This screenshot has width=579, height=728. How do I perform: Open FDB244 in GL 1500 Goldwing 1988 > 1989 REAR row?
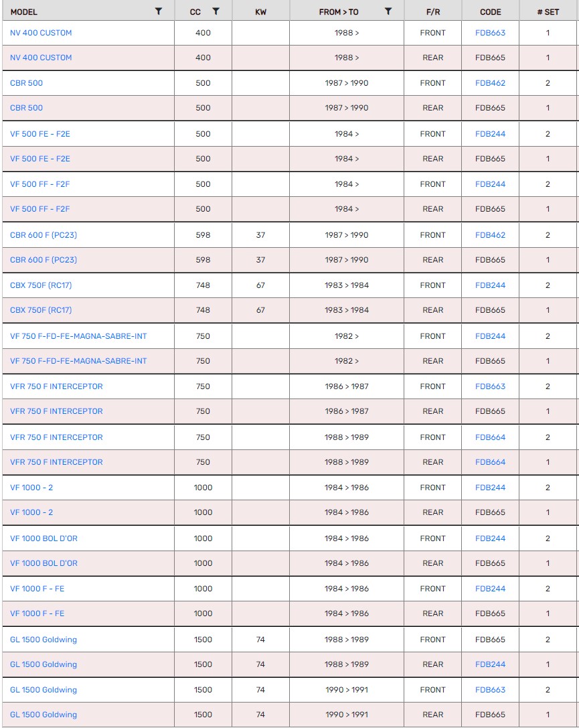point(491,664)
